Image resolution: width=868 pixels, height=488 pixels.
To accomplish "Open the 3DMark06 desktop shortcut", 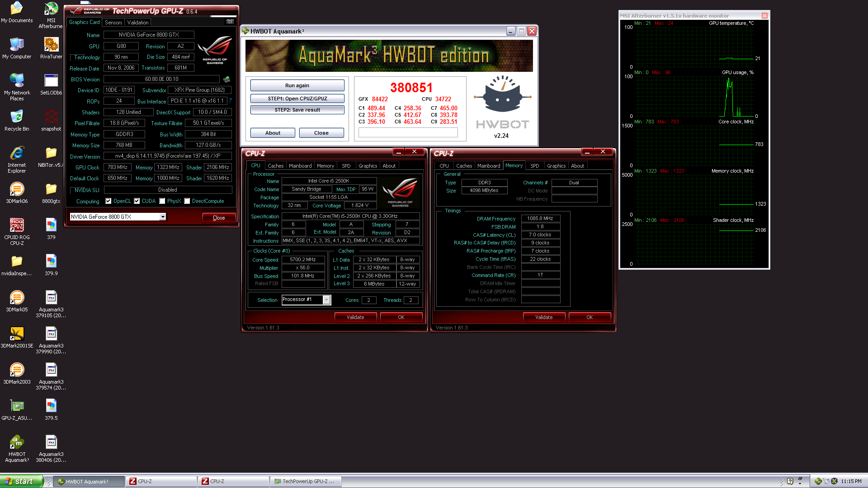I will pyautogui.click(x=17, y=193).
